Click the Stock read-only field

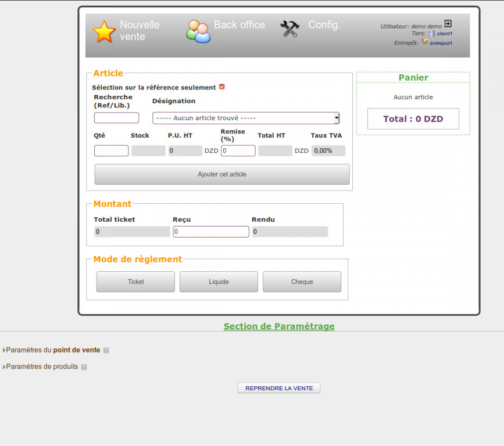pos(148,150)
